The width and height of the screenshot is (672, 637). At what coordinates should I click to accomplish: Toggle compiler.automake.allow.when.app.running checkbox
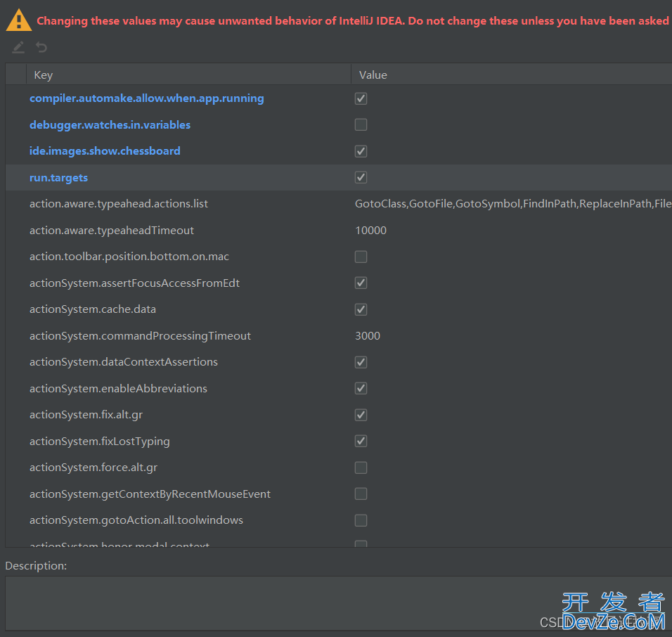point(361,98)
